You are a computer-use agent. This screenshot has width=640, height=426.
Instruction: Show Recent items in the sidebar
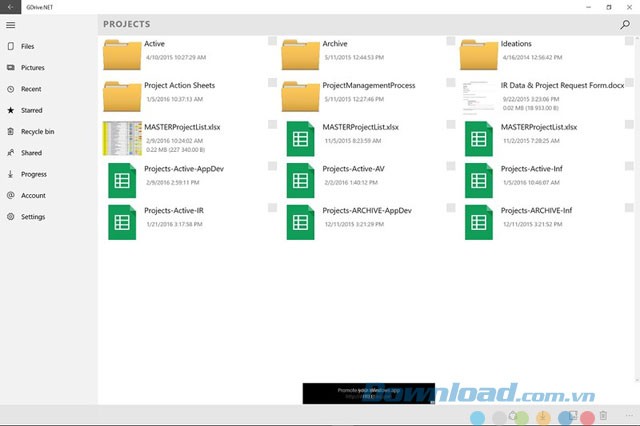tap(49, 89)
